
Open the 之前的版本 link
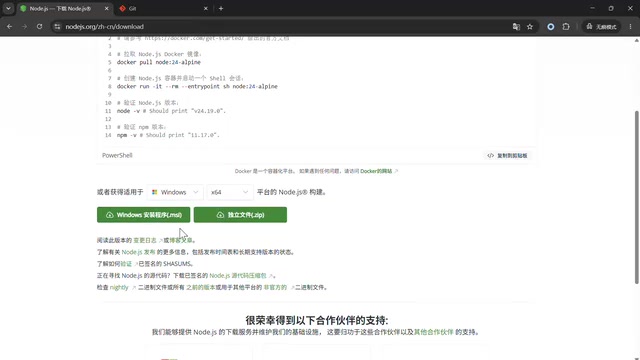tap(200, 288)
